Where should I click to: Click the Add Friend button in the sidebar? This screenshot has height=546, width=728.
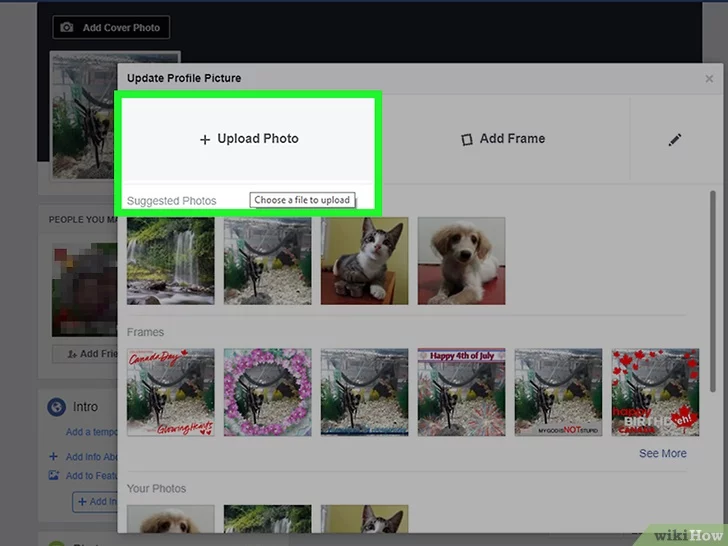(84, 354)
